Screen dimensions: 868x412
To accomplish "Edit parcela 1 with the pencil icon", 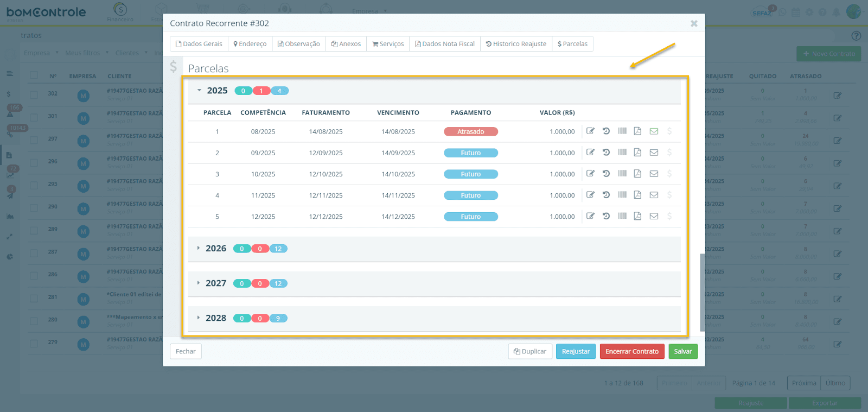I will (x=590, y=131).
